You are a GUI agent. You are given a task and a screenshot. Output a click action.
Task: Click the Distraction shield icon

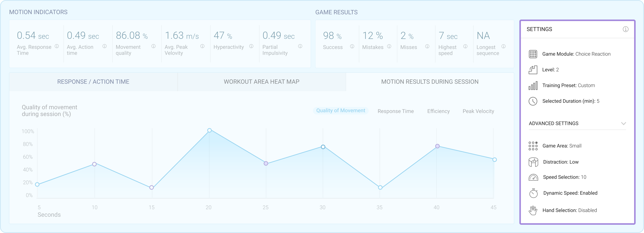coord(532,162)
